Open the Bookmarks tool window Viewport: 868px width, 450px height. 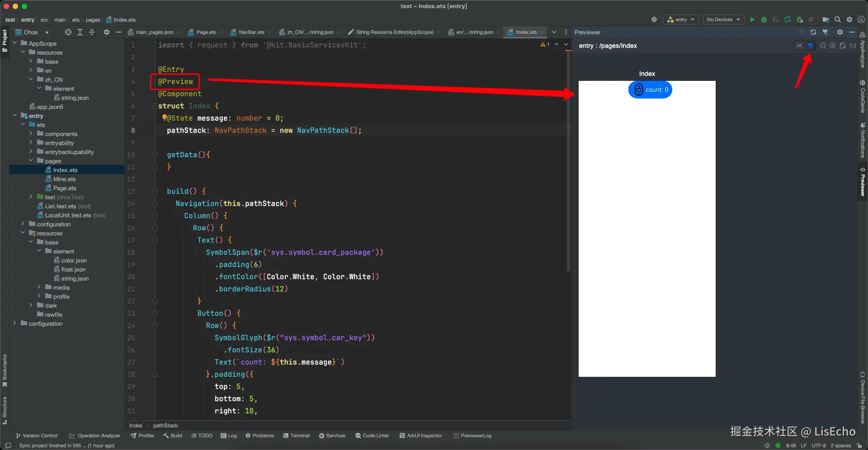tap(5, 371)
